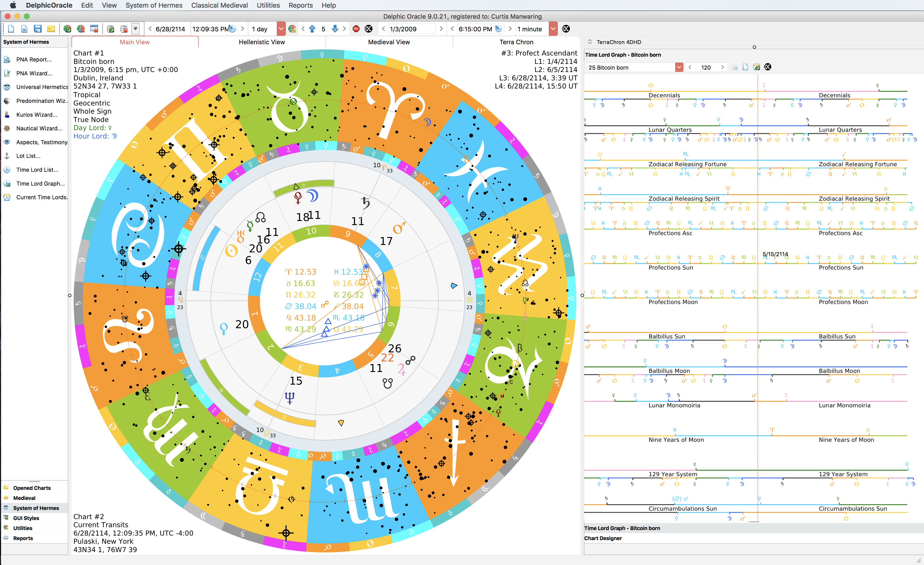Click the colored chart wheel toolbar icon

[x=292, y=29]
